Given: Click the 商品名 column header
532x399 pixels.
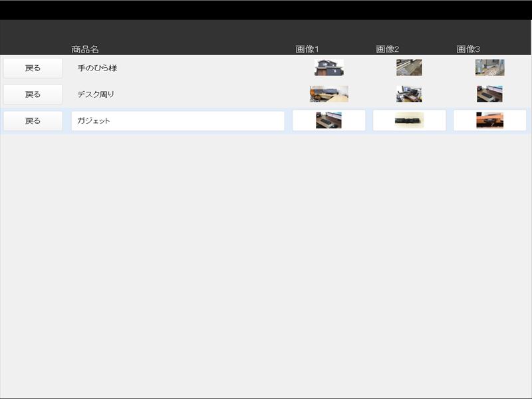Looking at the screenshot, I should pos(85,49).
